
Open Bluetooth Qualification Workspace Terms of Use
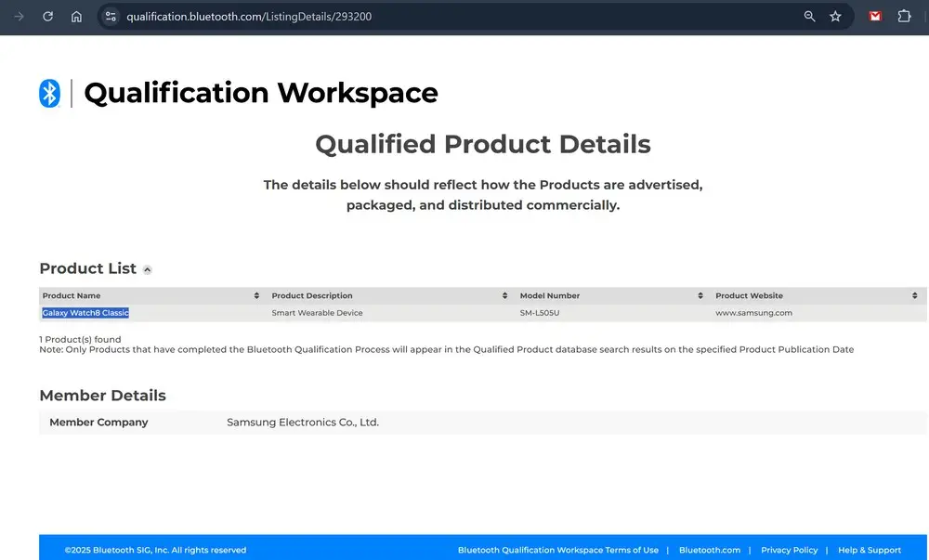558,550
